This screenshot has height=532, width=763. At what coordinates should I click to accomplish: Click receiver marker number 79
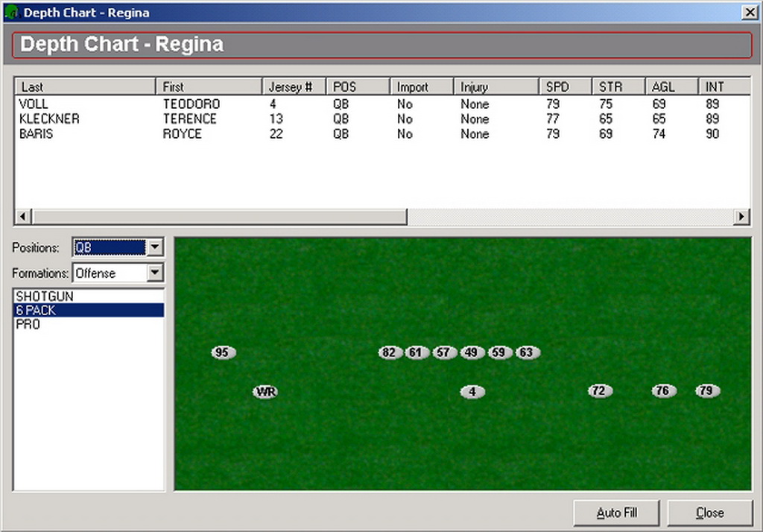pyautogui.click(x=707, y=390)
